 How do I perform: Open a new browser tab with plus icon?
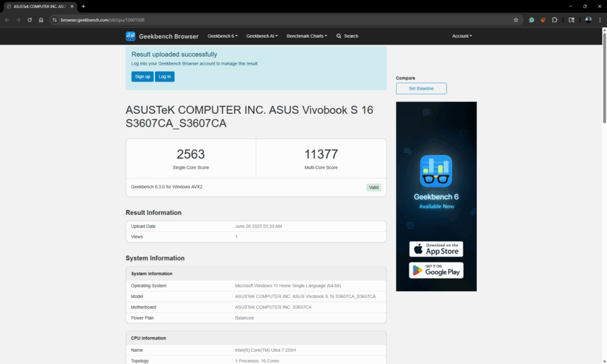click(83, 6)
